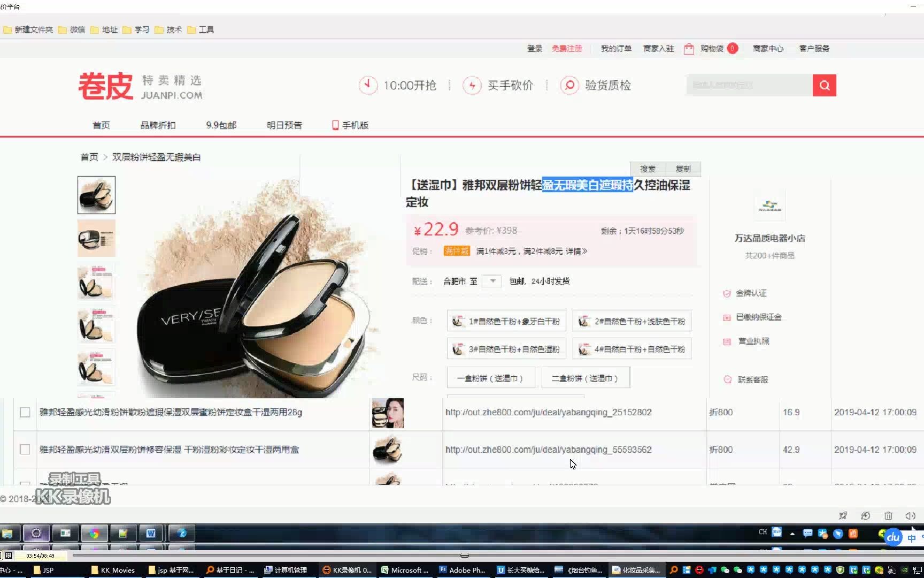This screenshot has height=578, width=924.
Task: Check the checkbox for the 28g powder row
Action: click(25, 413)
